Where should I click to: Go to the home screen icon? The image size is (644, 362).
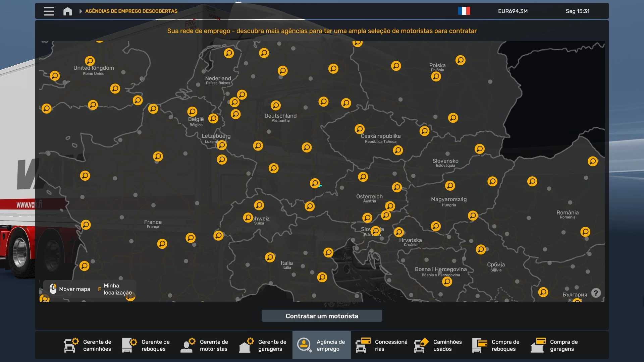67,11
